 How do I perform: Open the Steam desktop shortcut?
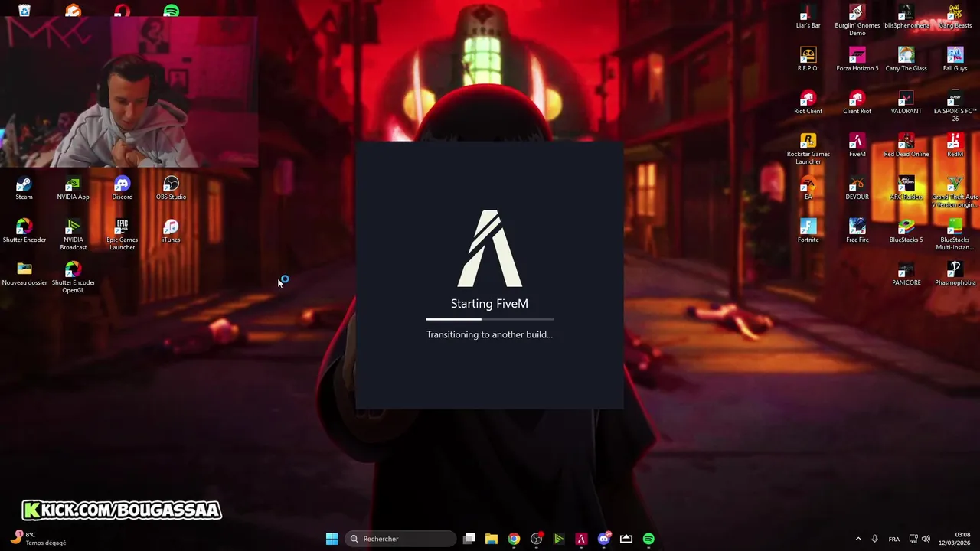[24, 188]
